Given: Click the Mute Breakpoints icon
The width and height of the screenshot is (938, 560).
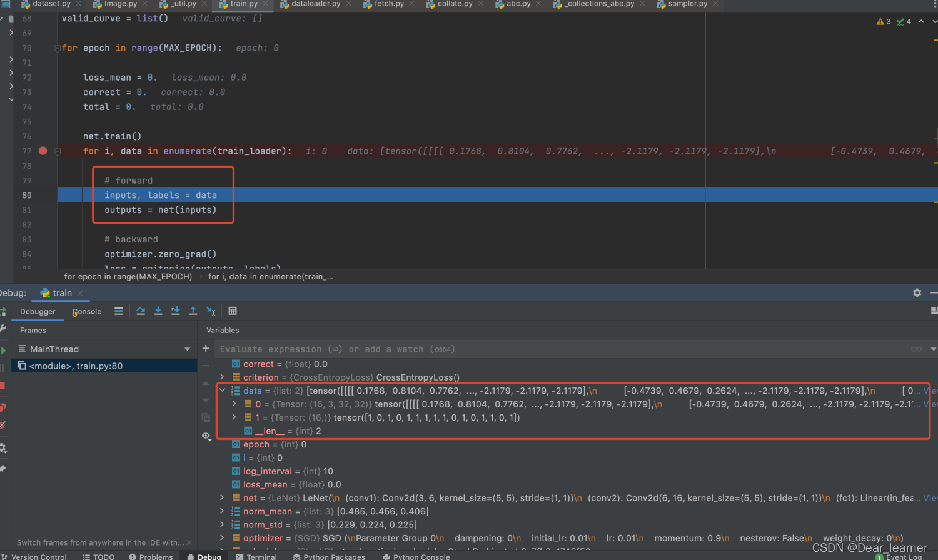Looking at the screenshot, I should click(x=3, y=426).
